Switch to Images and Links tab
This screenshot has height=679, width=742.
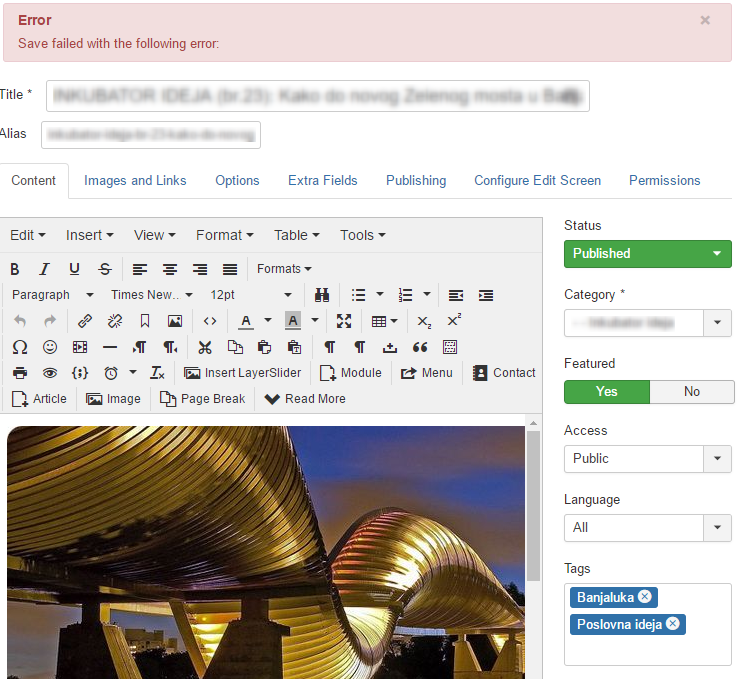[135, 181]
